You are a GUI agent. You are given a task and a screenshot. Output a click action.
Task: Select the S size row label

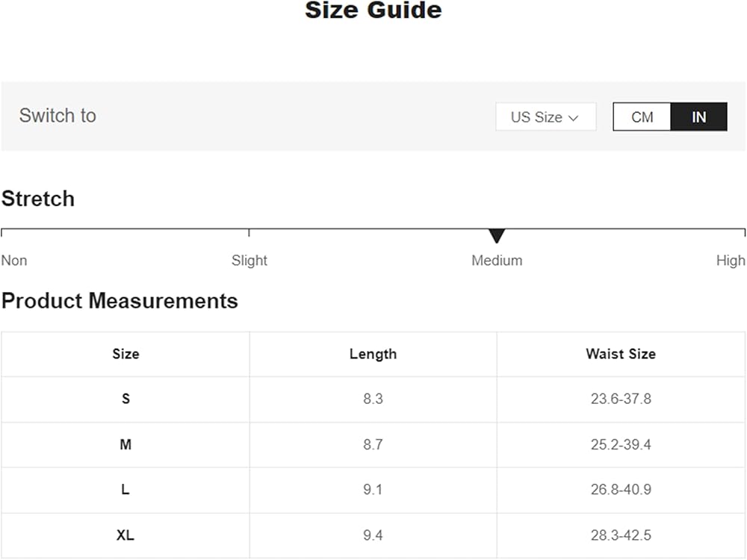pos(125,399)
